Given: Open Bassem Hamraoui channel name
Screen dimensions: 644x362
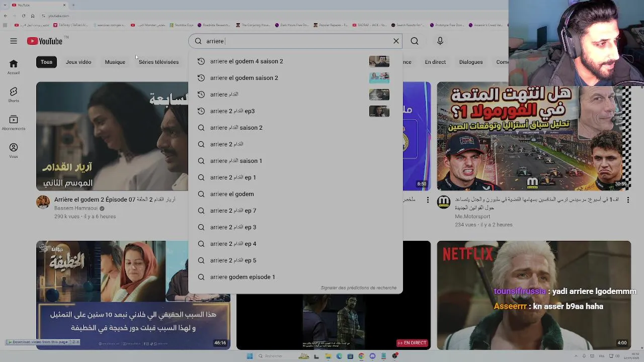Looking at the screenshot, I should pos(76,208).
